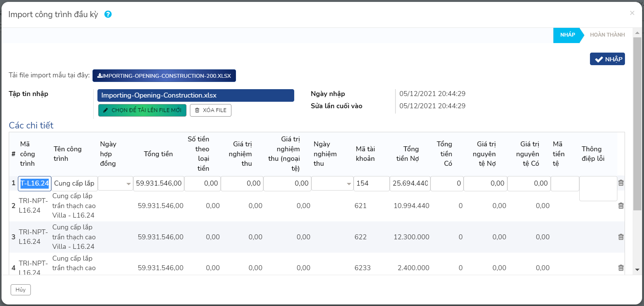
Task: Edit Tổng tiền Có field in row 1
Action: point(447,183)
